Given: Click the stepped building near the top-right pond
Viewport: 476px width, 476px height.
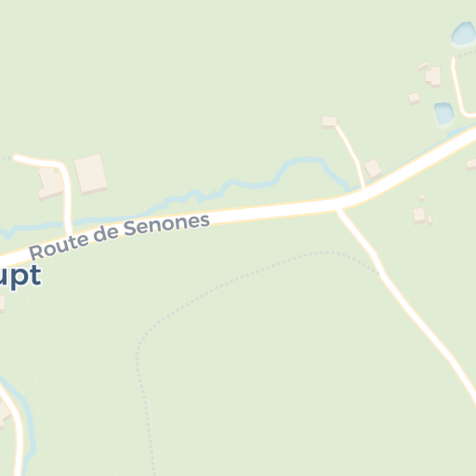Looking at the screenshot, I should pyautogui.click(x=433, y=76).
